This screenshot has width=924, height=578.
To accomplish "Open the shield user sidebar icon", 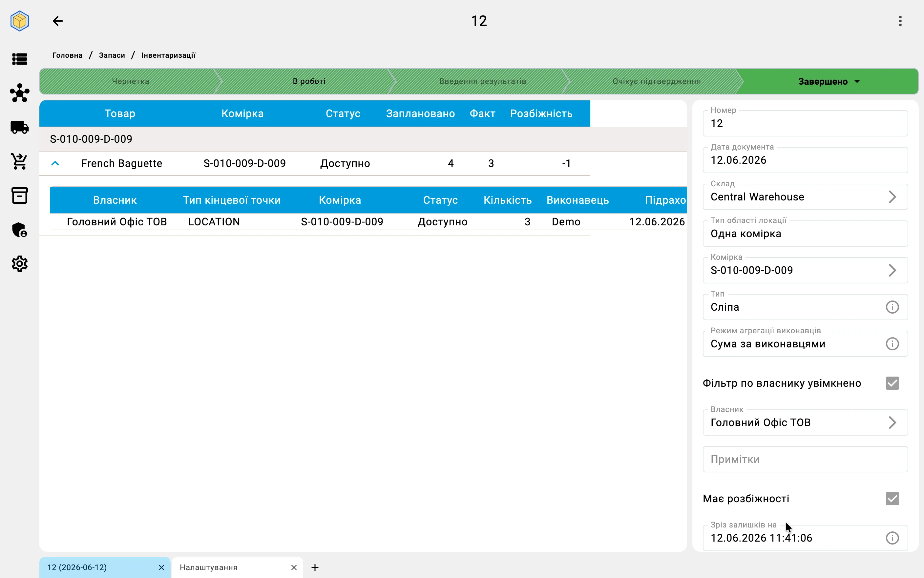I will (19, 229).
